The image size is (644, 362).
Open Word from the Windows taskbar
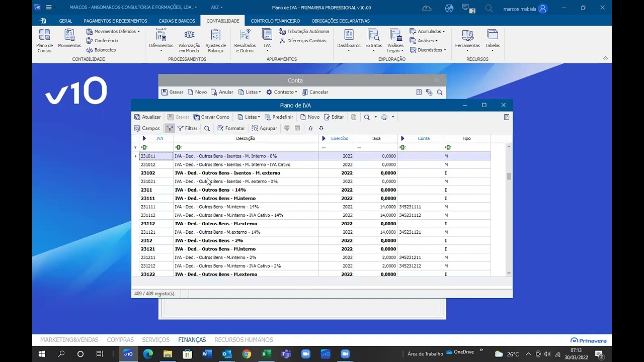coord(207,354)
